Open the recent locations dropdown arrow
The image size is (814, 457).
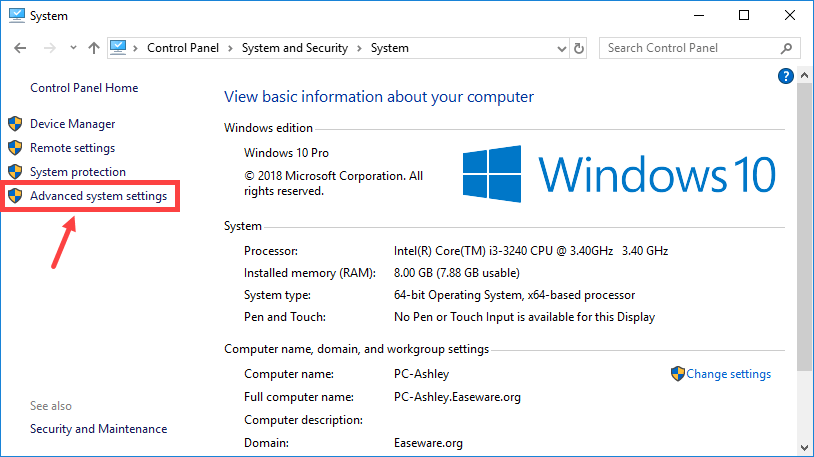[71, 48]
